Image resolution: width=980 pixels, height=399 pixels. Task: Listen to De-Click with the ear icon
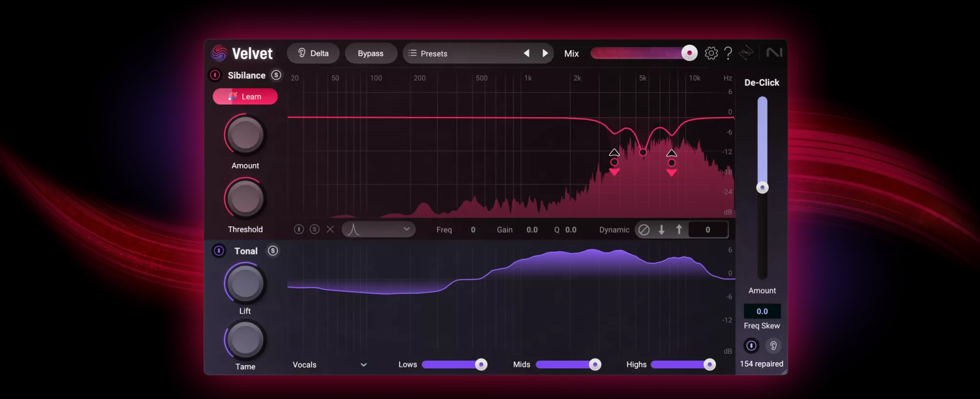click(774, 346)
